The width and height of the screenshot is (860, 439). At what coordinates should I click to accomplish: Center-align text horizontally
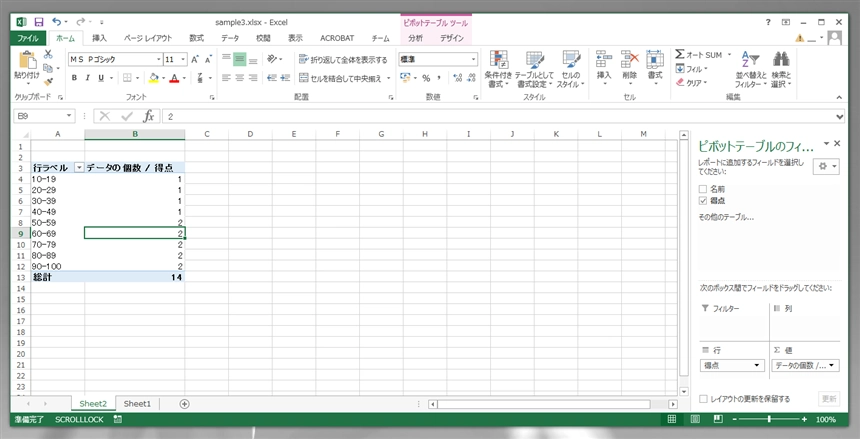[240, 78]
